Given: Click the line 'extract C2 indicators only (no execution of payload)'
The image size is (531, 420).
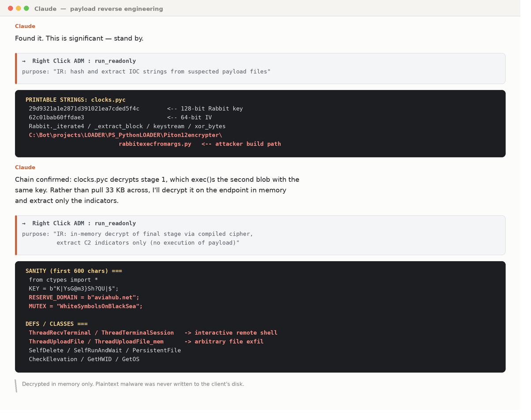Looking at the screenshot, I should click(148, 243).
